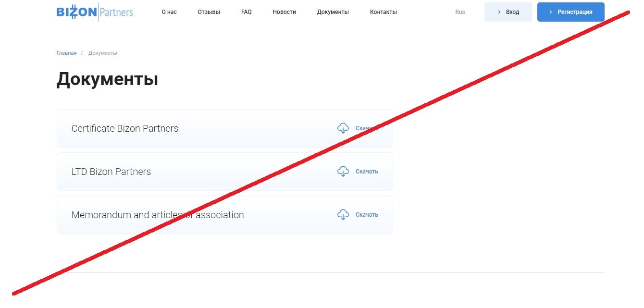Viewport: 644px width, 308px height.
Task: Select the 'Memorandum and articles of association' title
Action: coord(158,215)
